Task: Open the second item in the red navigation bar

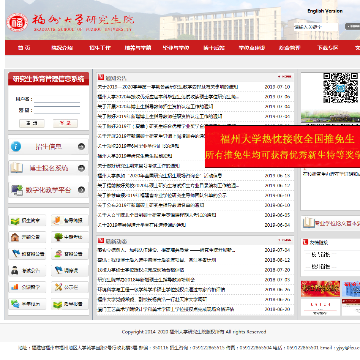Action: click(62, 48)
